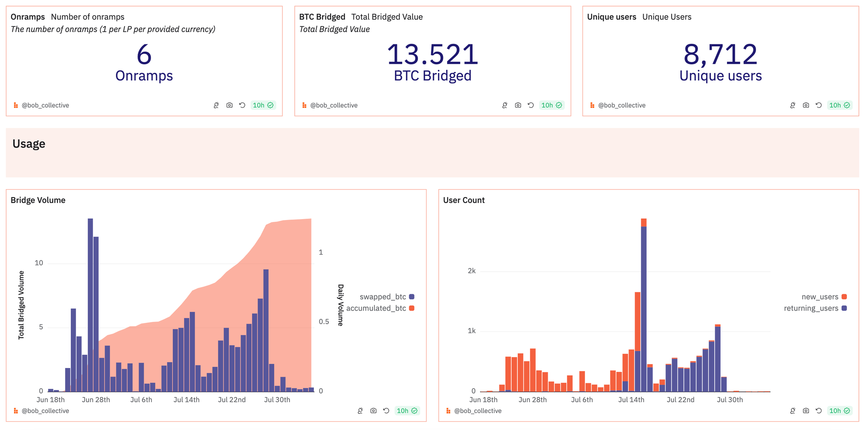Hide returning_users series via legend label
The height and width of the screenshot is (430, 868).
tap(811, 309)
